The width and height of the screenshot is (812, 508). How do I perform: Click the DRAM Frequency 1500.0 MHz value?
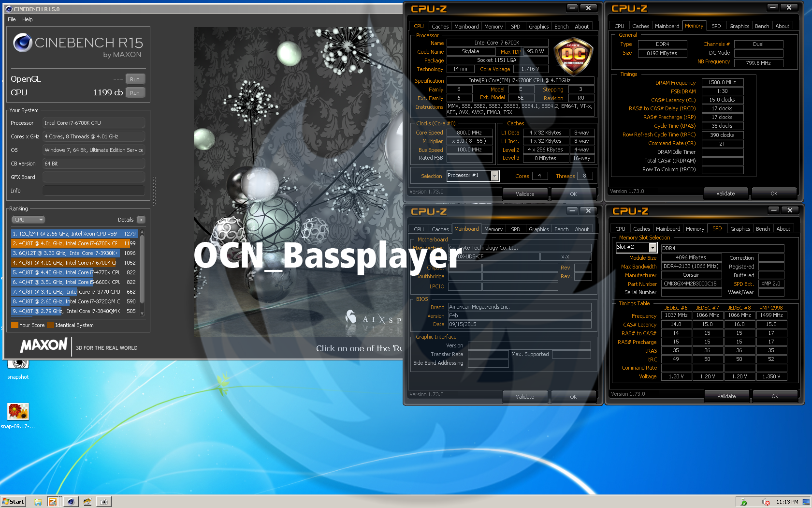722,82
